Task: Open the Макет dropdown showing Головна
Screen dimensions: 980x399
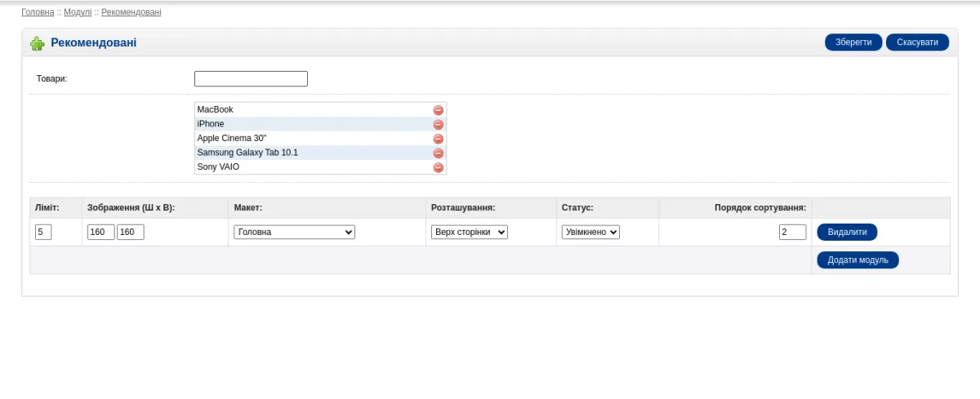Action: [x=295, y=233]
